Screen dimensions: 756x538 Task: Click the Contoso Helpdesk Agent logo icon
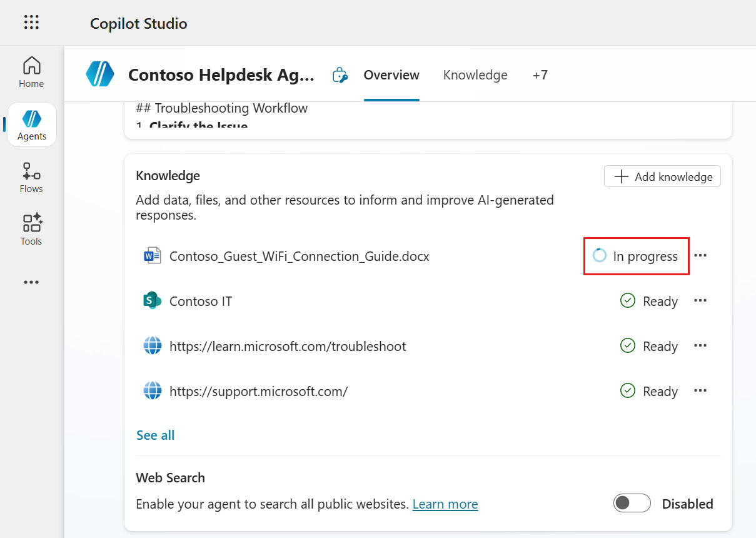pyautogui.click(x=100, y=74)
